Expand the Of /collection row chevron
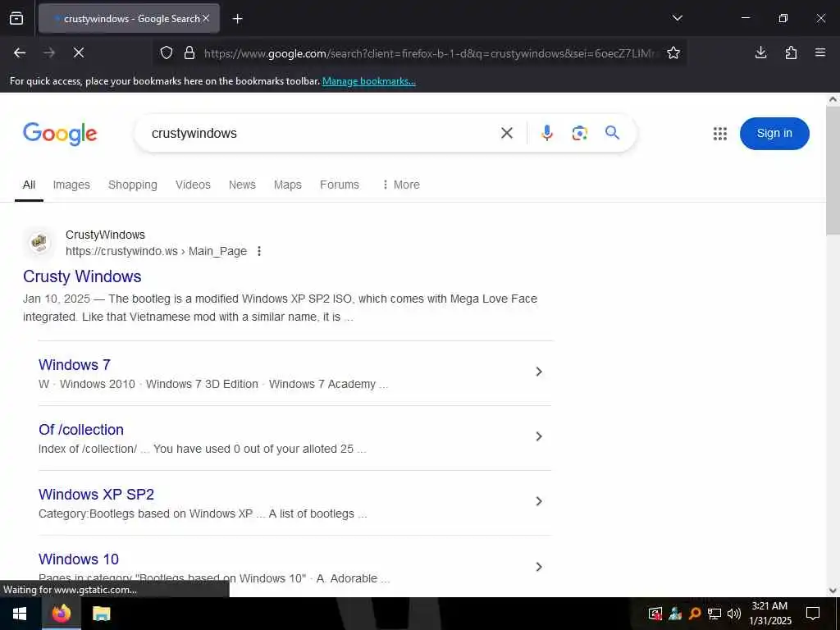840x630 pixels. tap(539, 436)
